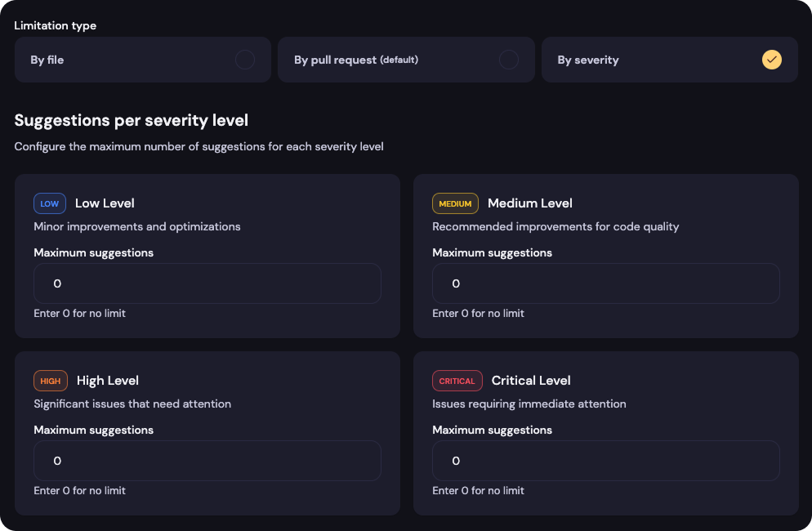The width and height of the screenshot is (812, 531).
Task: Click the Suggestions per severity level title
Action: point(131,121)
